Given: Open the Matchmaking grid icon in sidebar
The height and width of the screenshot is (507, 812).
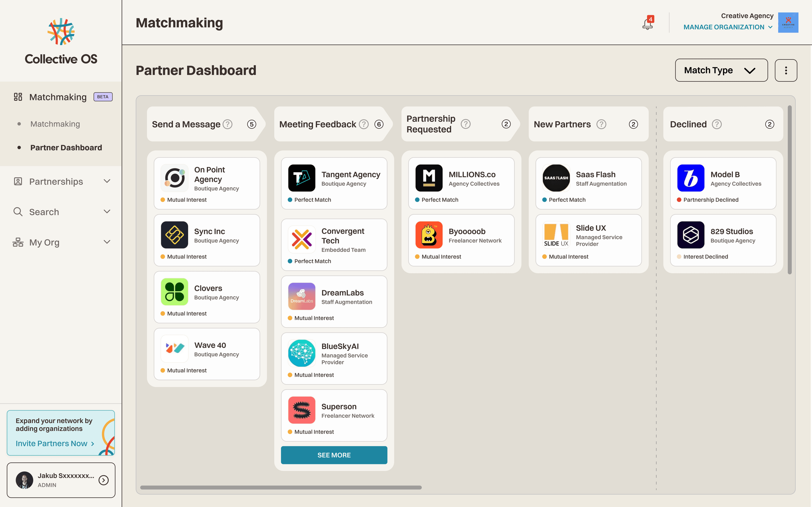Looking at the screenshot, I should pyautogui.click(x=18, y=97).
